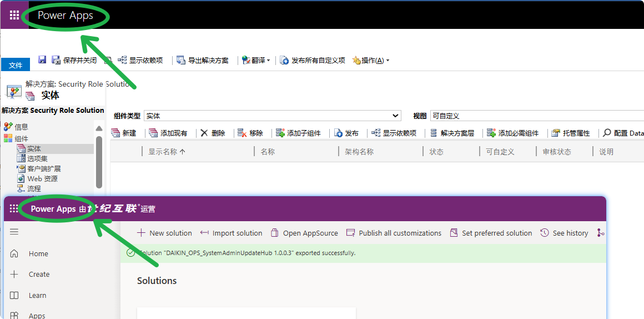
Task: Open the 组件类型 combo box
Action: tap(273, 116)
